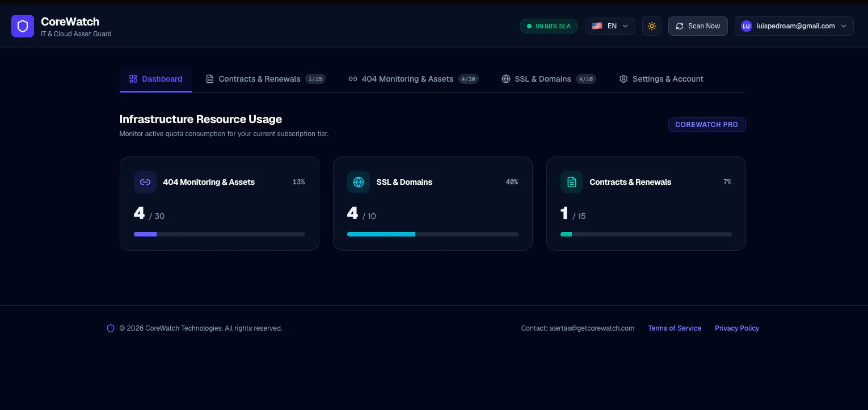The height and width of the screenshot is (410, 868).
Task: Click the CoreWatch title text in header
Action: pyautogui.click(x=70, y=22)
